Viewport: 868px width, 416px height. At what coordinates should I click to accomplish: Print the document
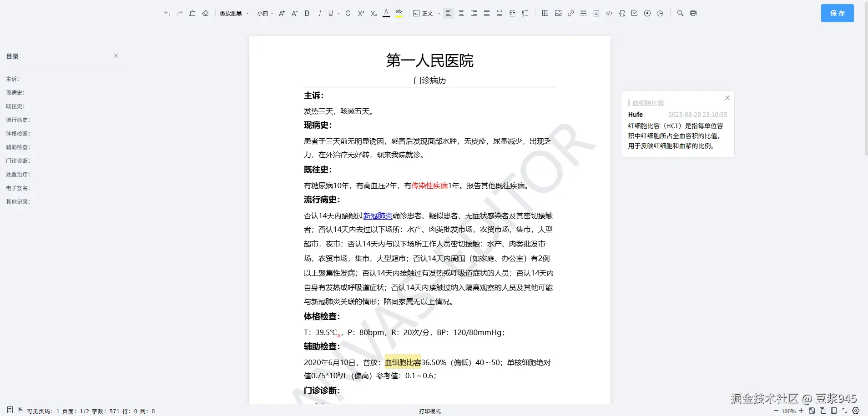pyautogui.click(x=693, y=14)
